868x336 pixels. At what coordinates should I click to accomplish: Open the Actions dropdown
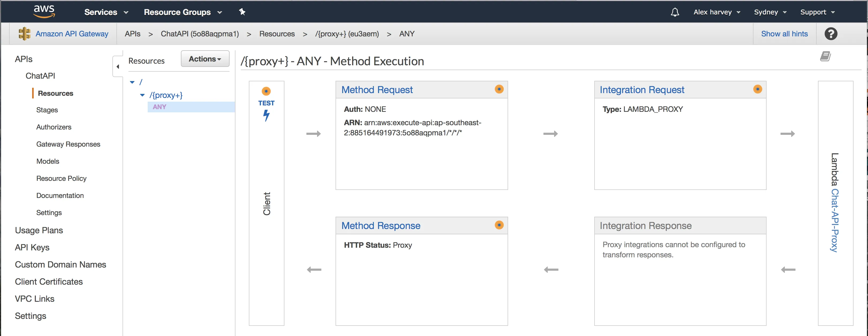pyautogui.click(x=205, y=59)
